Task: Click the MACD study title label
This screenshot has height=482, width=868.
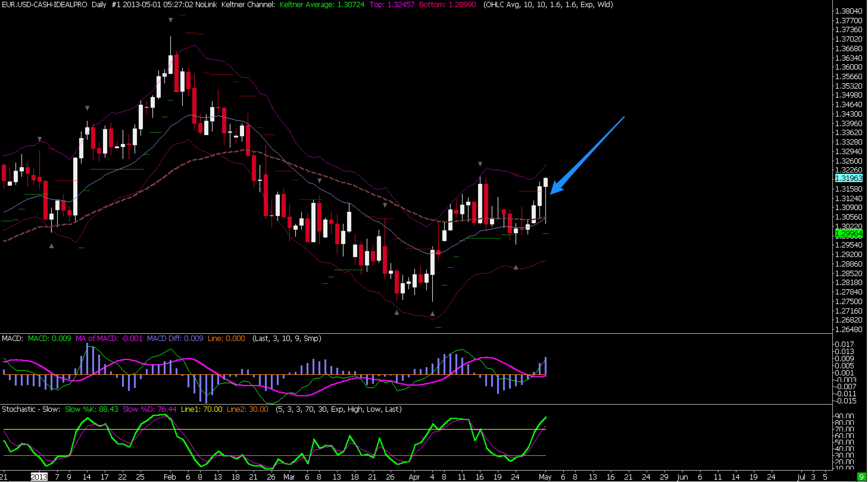Action: pos(13,338)
